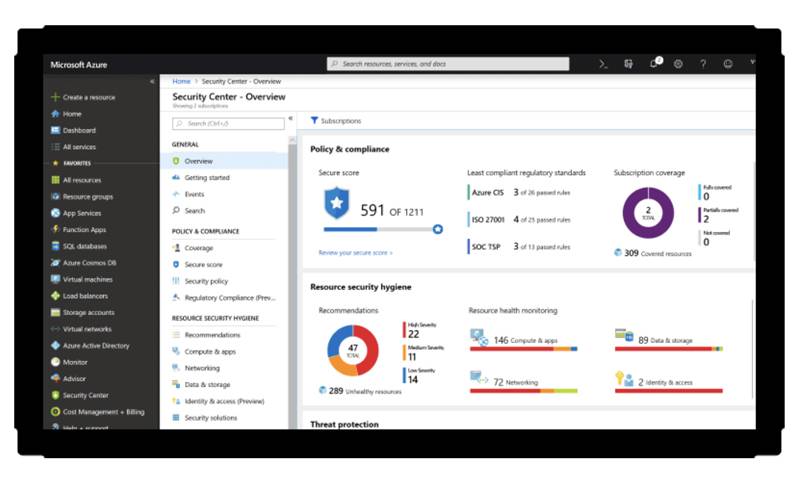Open Directory and subscription filter icon
The height and width of the screenshot is (492, 800).
coord(629,64)
